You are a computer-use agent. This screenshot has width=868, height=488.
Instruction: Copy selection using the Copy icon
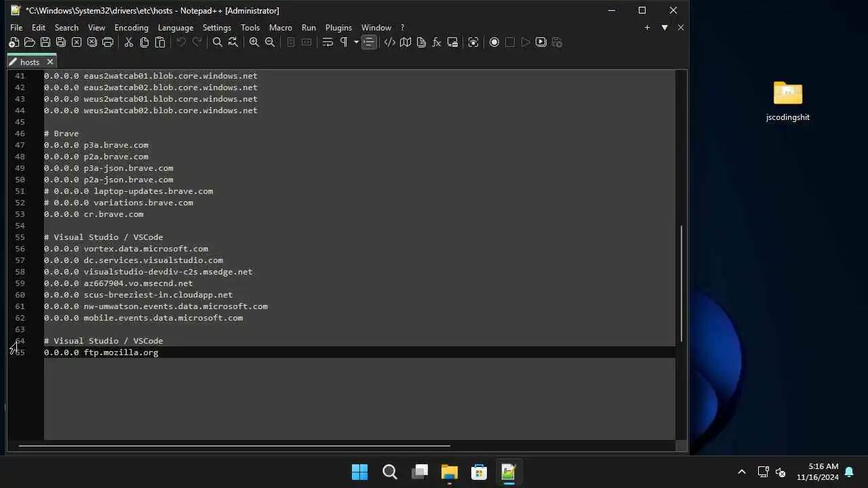click(144, 42)
